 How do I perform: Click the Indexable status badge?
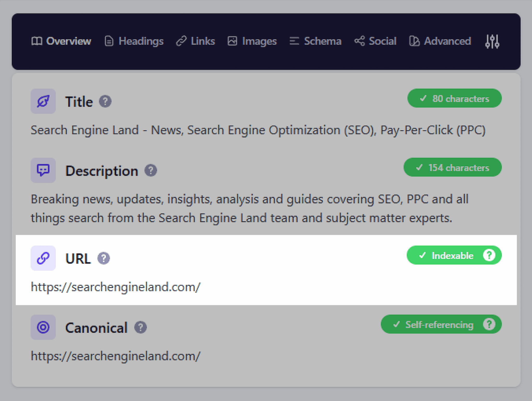454,255
